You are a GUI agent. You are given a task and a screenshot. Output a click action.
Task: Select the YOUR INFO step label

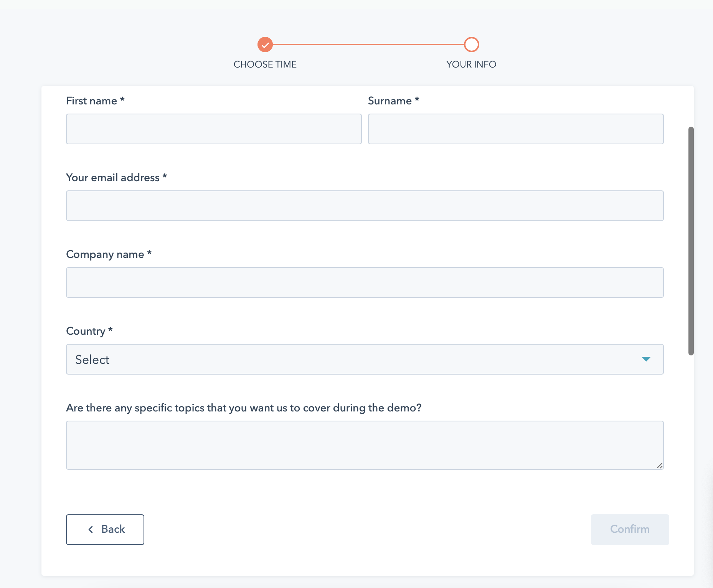[x=471, y=64]
